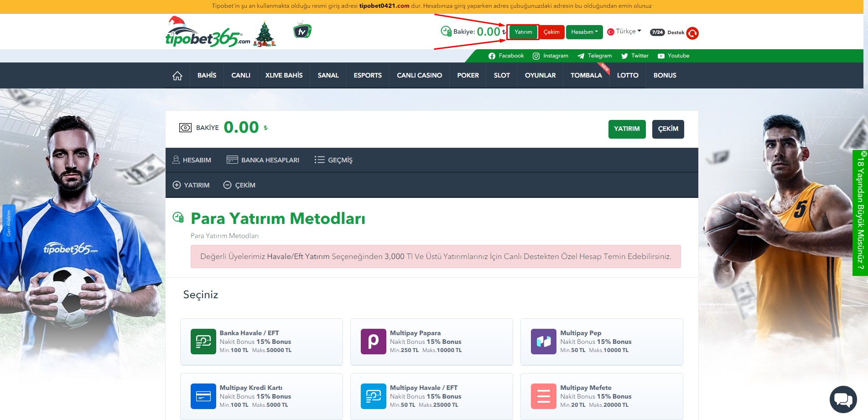The width and height of the screenshot is (868, 420).
Task: Open the Türkçe language dropdown
Action: pyautogui.click(x=624, y=31)
